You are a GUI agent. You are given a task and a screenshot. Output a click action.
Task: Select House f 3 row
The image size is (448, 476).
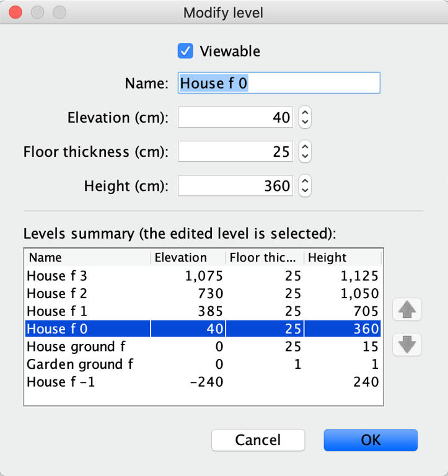click(x=203, y=276)
